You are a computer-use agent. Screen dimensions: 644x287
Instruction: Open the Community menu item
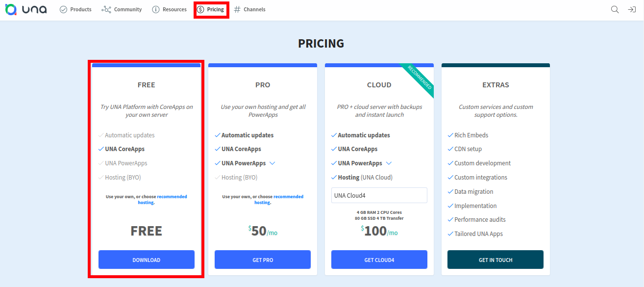pyautogui.click(x=127, y=9)
